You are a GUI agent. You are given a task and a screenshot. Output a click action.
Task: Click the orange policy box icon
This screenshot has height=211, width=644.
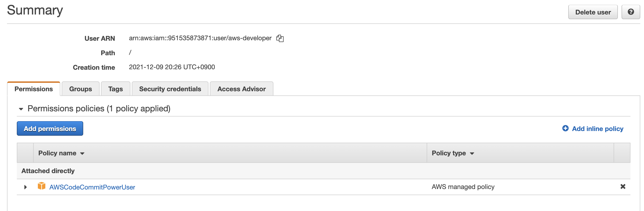click(x=42, y=186)
